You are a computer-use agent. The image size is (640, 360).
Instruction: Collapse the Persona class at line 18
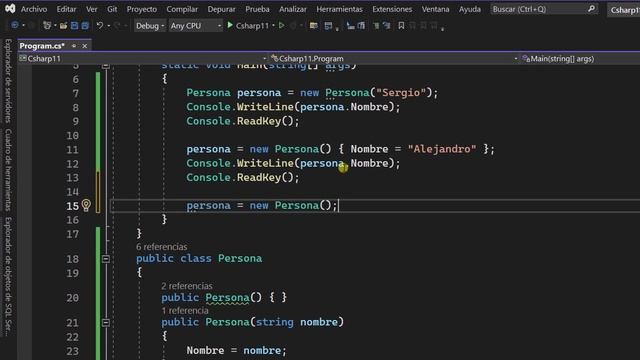coord(106,259)
